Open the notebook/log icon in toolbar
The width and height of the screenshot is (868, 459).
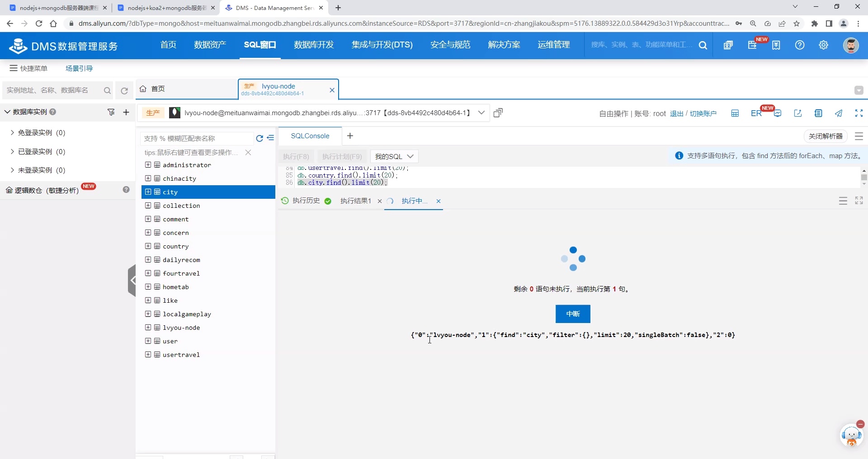[818, 113]
